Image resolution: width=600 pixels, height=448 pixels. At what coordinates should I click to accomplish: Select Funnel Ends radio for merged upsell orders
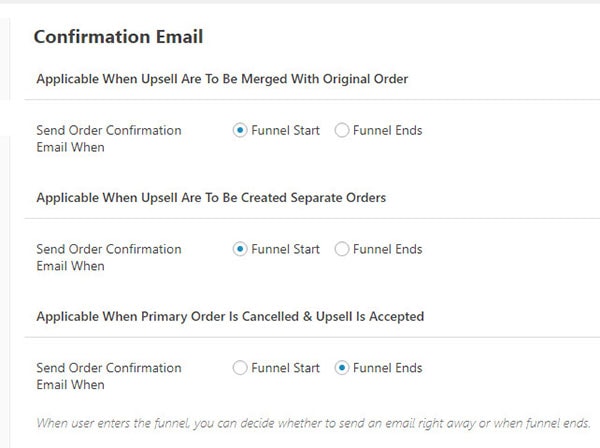point(342,131)
